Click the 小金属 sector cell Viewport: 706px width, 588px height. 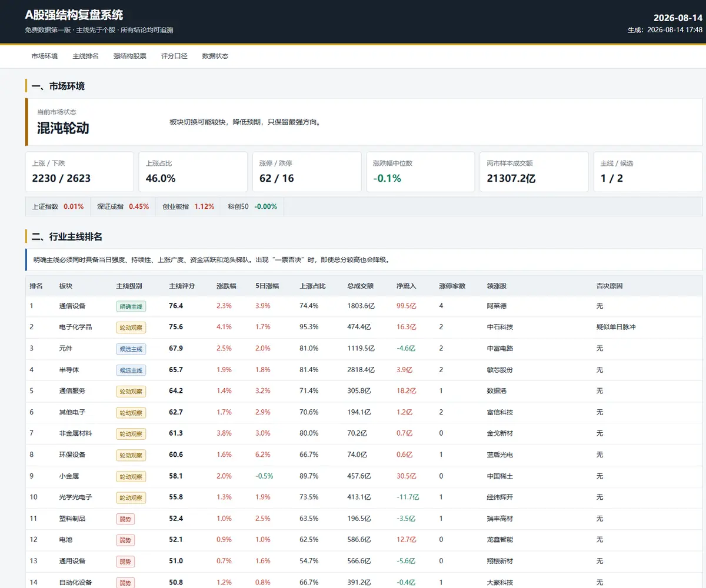coord(69,476)
